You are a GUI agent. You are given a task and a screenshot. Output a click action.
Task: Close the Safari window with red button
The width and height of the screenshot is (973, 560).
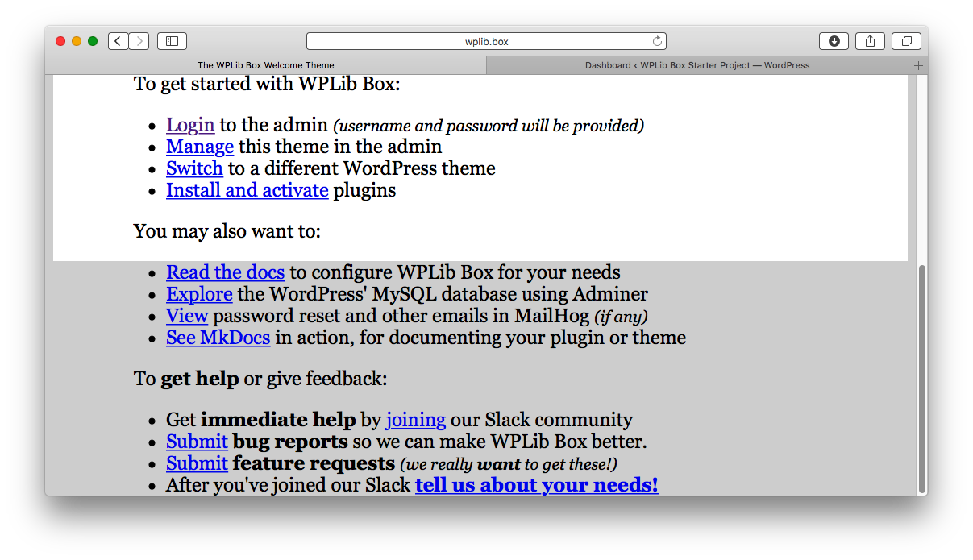click(x=60, y=41)
